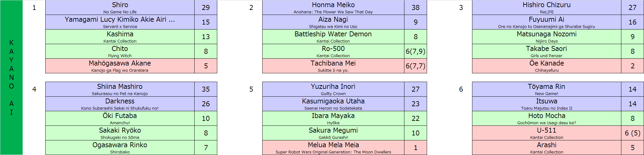The image size is (644, 155).
Task: Select the Kasumigaoka Utaha entry
Action: 333,104
